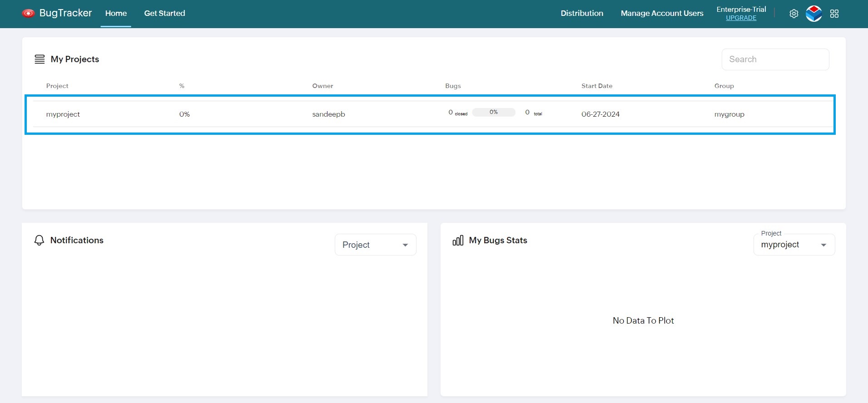Viewport: 868px width, 403px height.
Task: Click the 0 total bugs count
Action: [x=534, y=113]
